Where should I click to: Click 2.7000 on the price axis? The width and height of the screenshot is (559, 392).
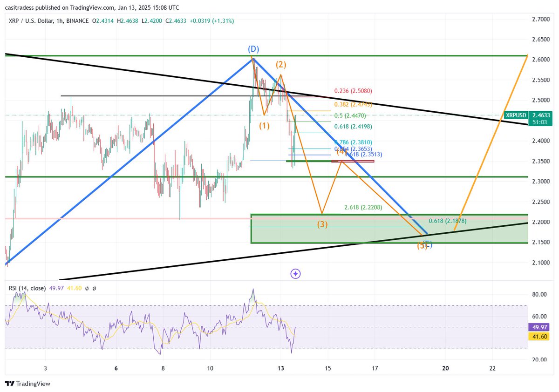[540, 19]
